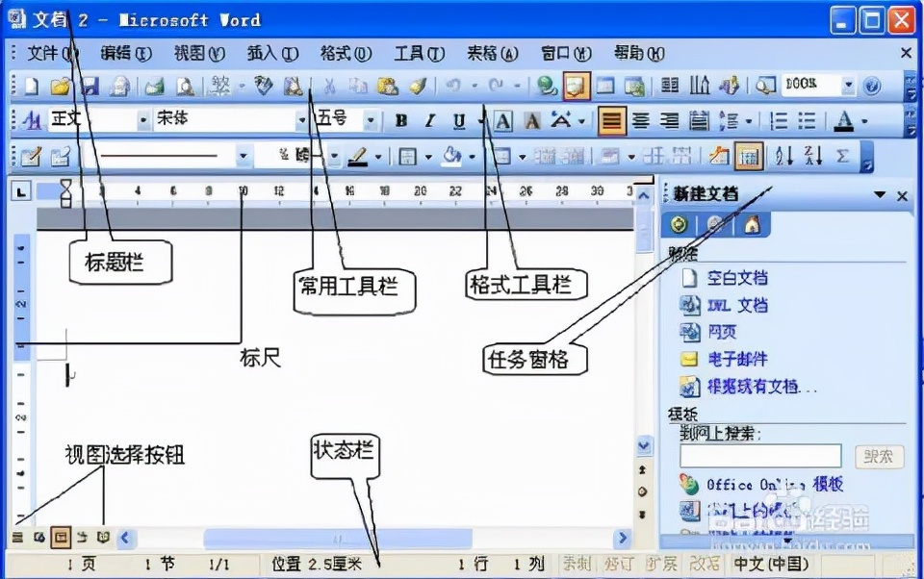Click the Print icon in standard toolbar
924x579 pixels.
pos(154,86)
